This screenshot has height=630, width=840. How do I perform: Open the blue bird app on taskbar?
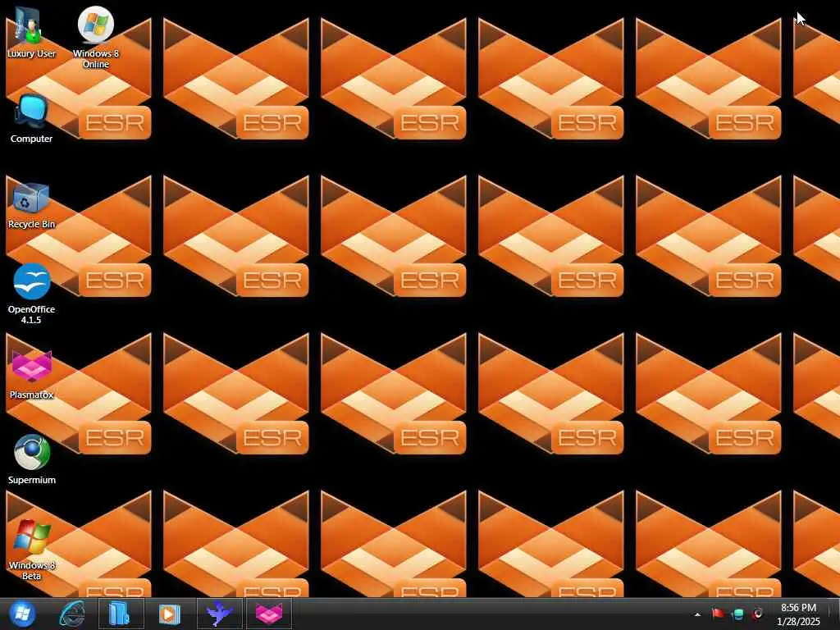pos(220,614)
